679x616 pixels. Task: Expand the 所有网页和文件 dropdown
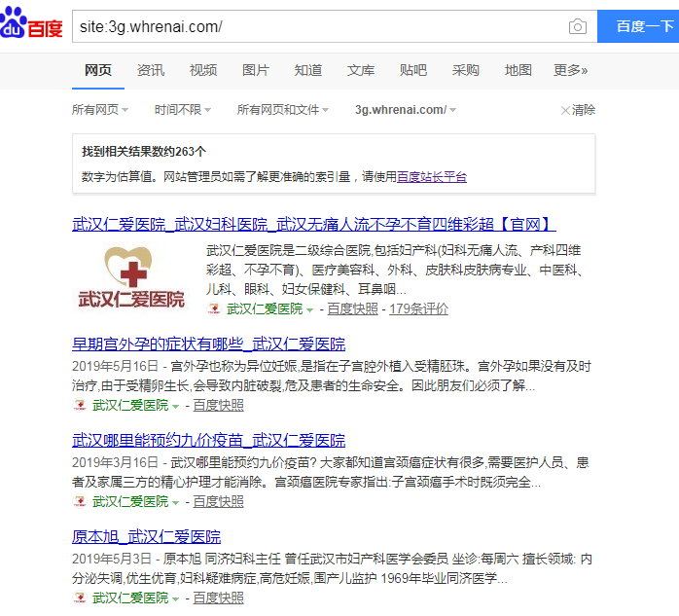point(283,110)
